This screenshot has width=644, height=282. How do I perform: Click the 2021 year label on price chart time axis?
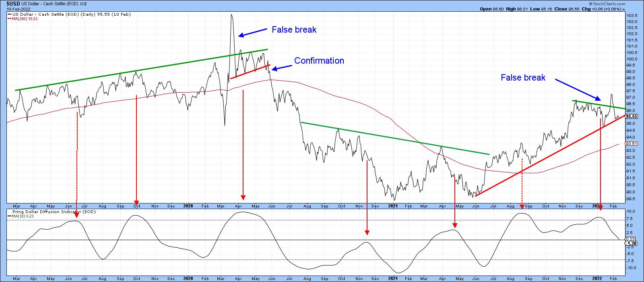click(393, 206)
